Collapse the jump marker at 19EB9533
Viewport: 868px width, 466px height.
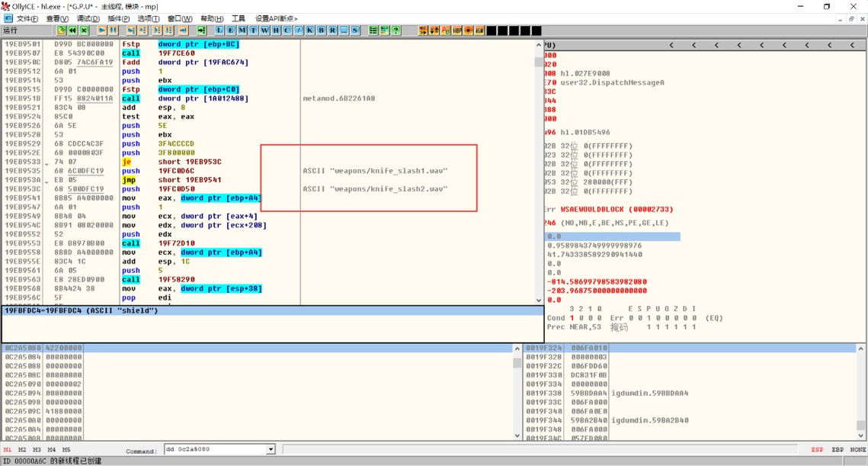point(46,163)
